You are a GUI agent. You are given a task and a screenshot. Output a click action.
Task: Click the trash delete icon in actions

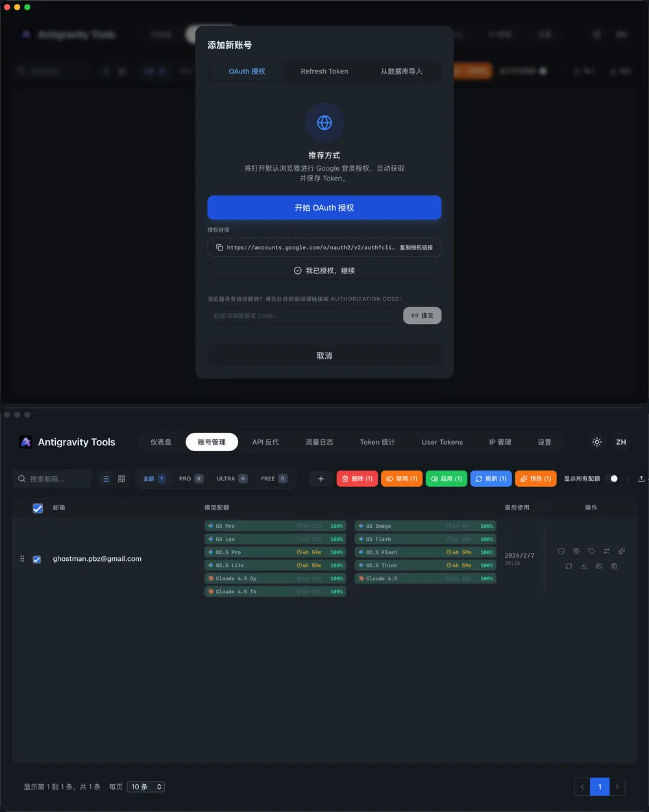coord(614,566)
